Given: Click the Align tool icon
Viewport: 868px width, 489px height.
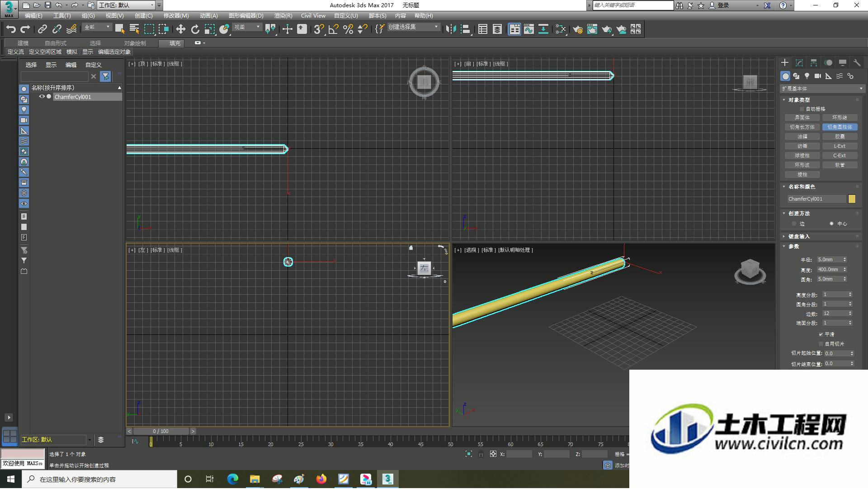Looking at the screenshot, I should coord(465,29).
